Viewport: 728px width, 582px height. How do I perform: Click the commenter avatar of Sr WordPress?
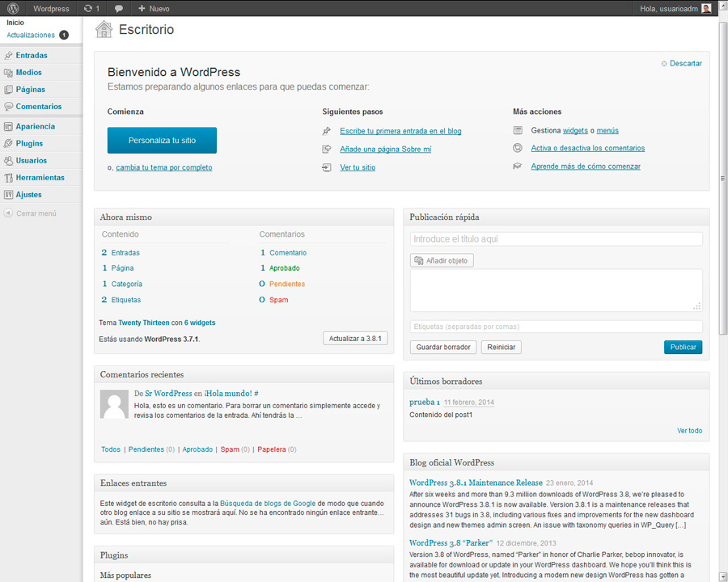coord(114,404)
